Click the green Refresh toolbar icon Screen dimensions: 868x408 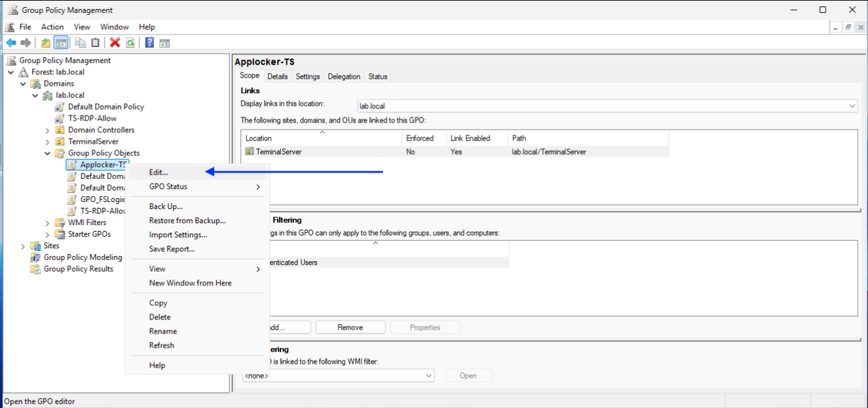(x=130, y=43)
